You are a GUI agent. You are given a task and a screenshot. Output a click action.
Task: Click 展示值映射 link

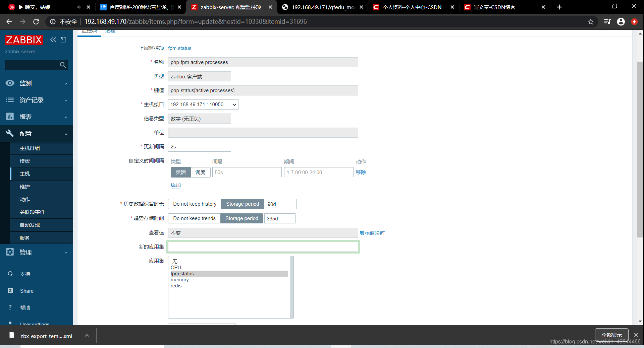[x=372, y=233]
